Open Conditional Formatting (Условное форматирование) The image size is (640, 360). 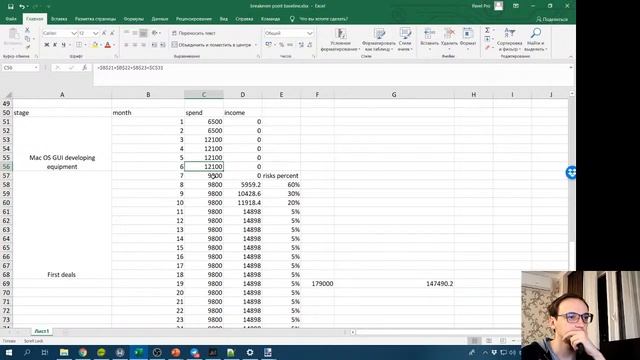(340, 40)
